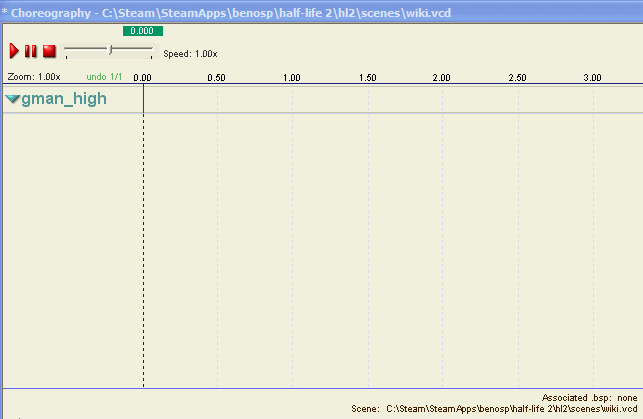This screenshot has width=643, height=419.
Task: Click the green undo 1/1 text
Action: 104,77
